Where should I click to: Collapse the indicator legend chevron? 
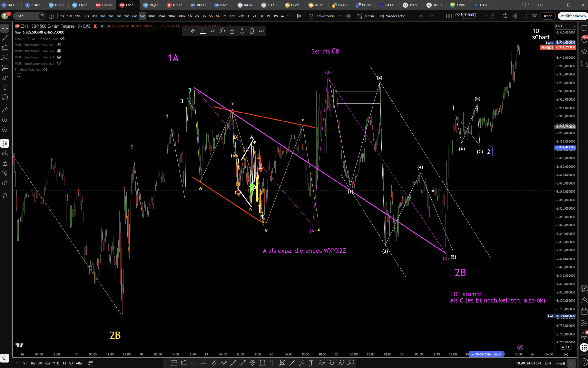click(x=19, y=76)
